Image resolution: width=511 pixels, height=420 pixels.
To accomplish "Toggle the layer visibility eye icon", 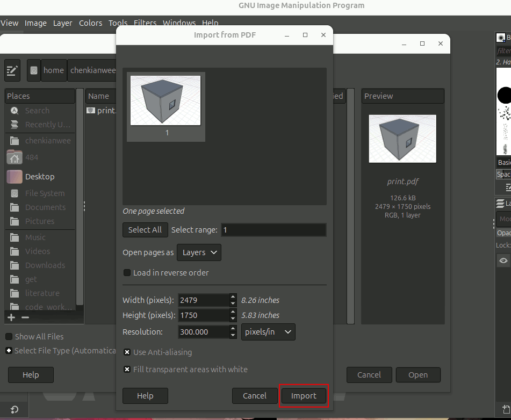I will point(503,260).
